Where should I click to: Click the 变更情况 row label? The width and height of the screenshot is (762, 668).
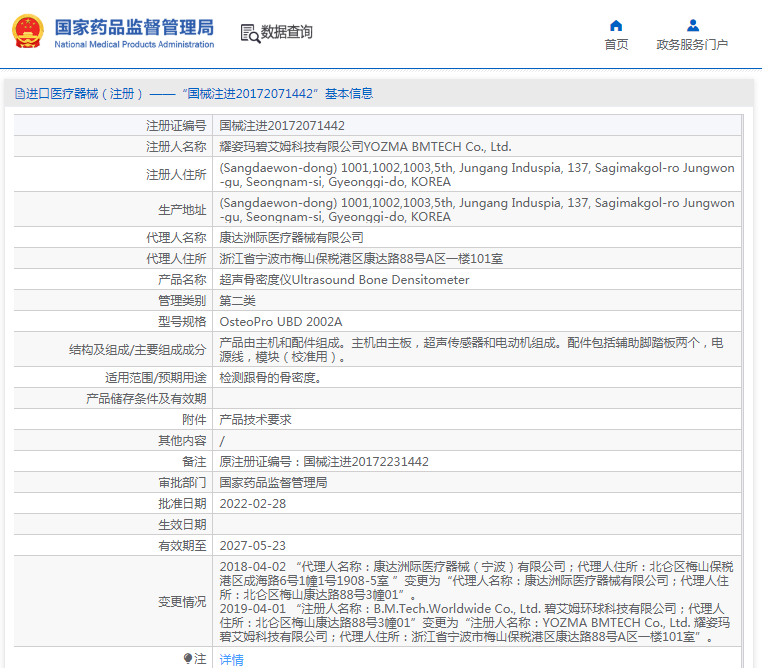coord(182,602)
